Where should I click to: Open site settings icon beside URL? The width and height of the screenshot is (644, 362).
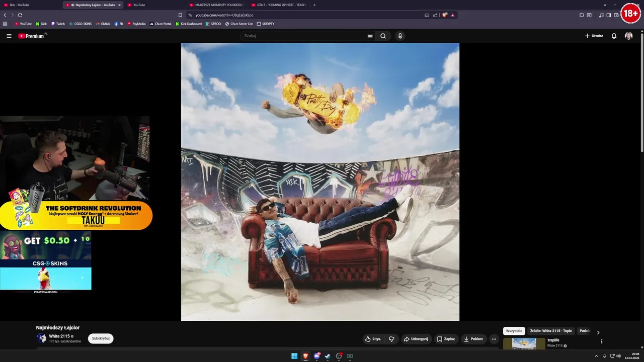point(190,15)
